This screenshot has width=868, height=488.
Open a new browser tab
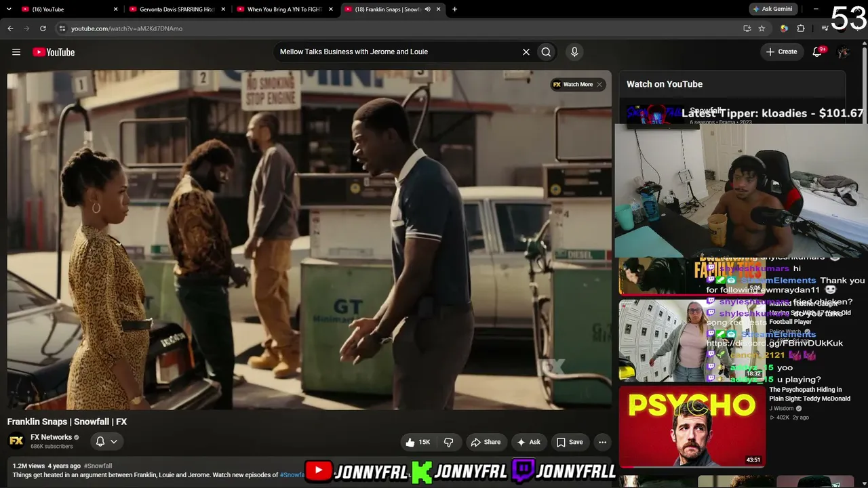pos(454,9)
